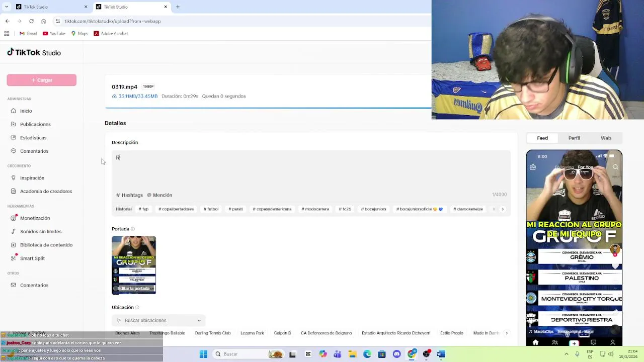This screenshot has height=362, width=644.
Task: Click the Biblioteca de contenido icon
Action: coord(14,245)
